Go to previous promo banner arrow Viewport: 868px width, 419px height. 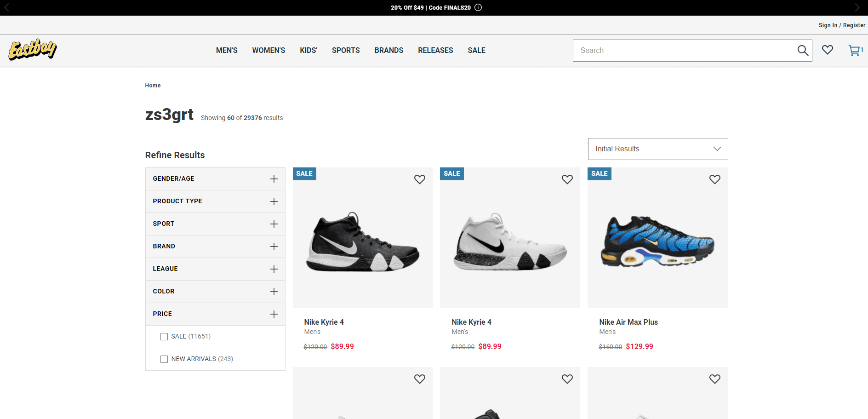click(x=7, y=7)
